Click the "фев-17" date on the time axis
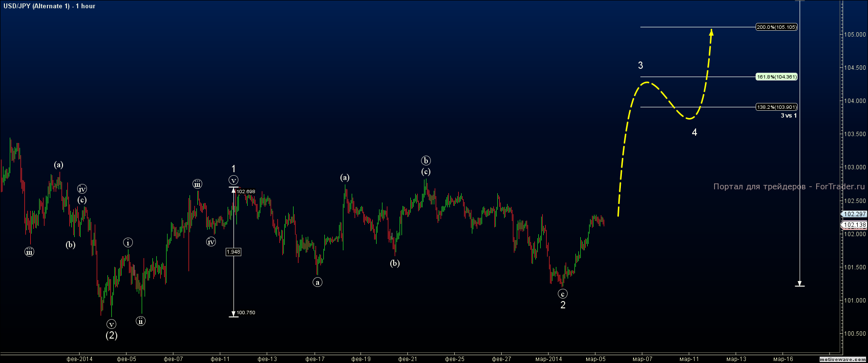The image size is (868, 363). (315, 359)
